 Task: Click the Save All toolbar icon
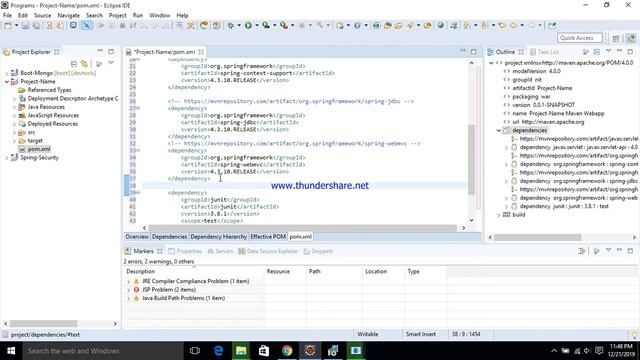(36, 25)
